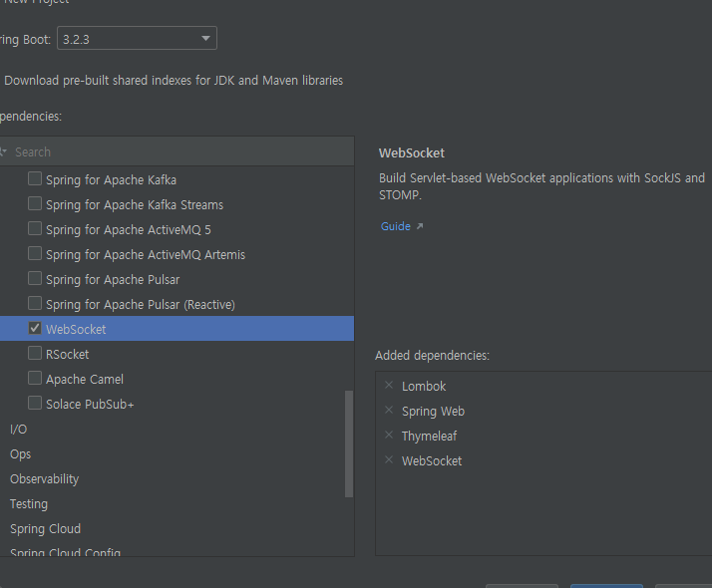Image resolution: width=712 pixels, height=588 pixels.
Task: Select Lombok in added dependencies list
Action: pyautogui.click(x=424, y=386)
